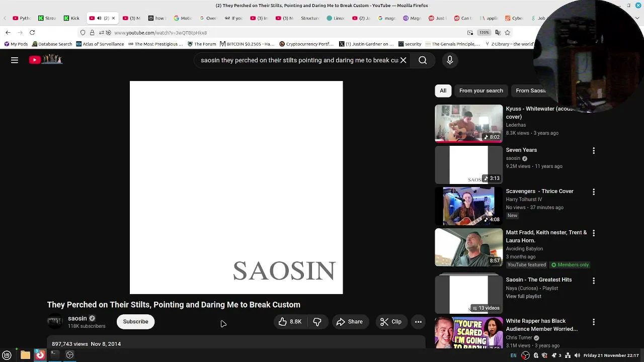
Task: Open options for Seven Years video
Action: tap(594, 151)
